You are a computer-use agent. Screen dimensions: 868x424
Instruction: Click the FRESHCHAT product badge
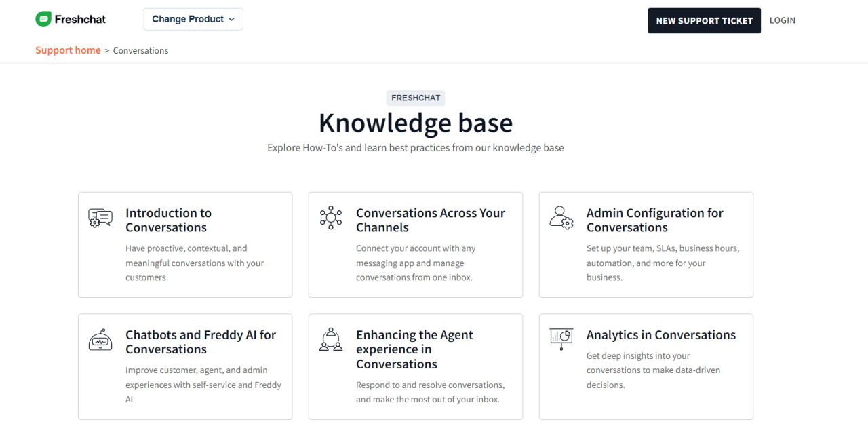point(415,98)
